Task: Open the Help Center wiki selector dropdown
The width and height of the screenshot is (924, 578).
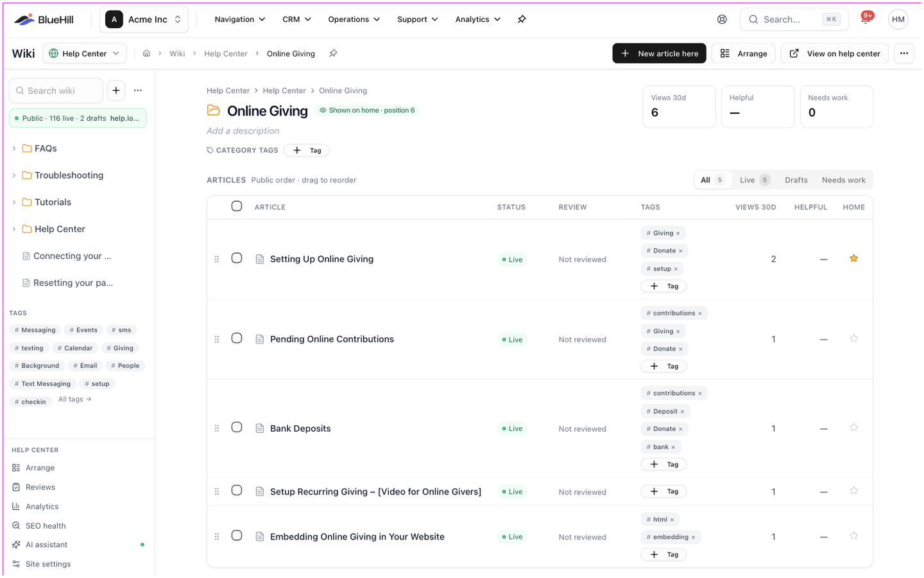Action: [x=85, y=53]
